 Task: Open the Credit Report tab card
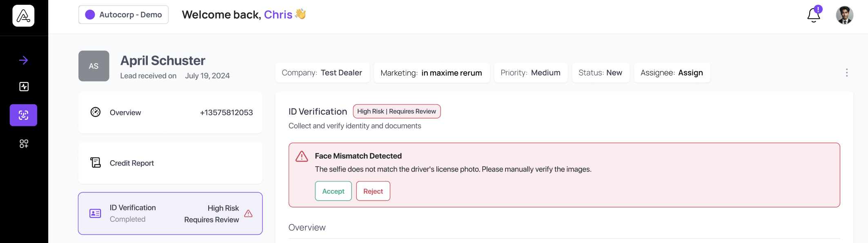[170, 163]
